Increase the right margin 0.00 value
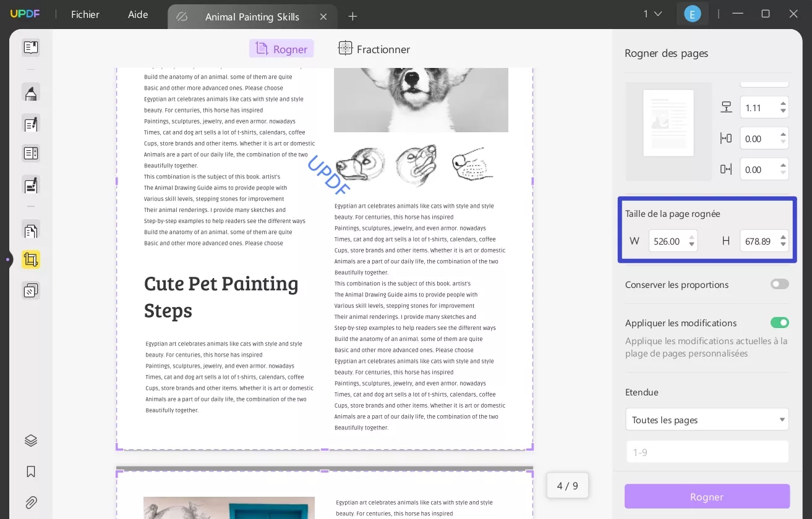Viewport: 812px width, 519px height. click(x=784, y=166)
